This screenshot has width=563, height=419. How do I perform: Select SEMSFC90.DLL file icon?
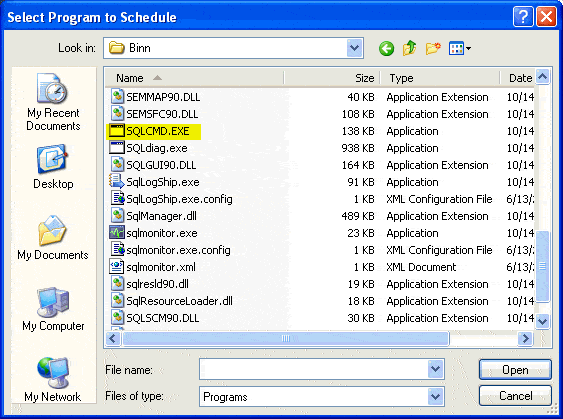coord(117,114)
